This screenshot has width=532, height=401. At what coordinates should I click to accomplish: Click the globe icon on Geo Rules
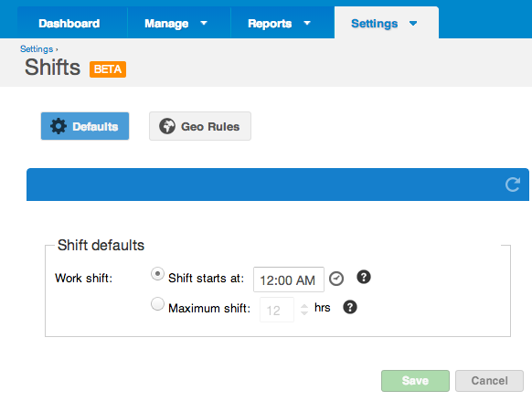167,126
